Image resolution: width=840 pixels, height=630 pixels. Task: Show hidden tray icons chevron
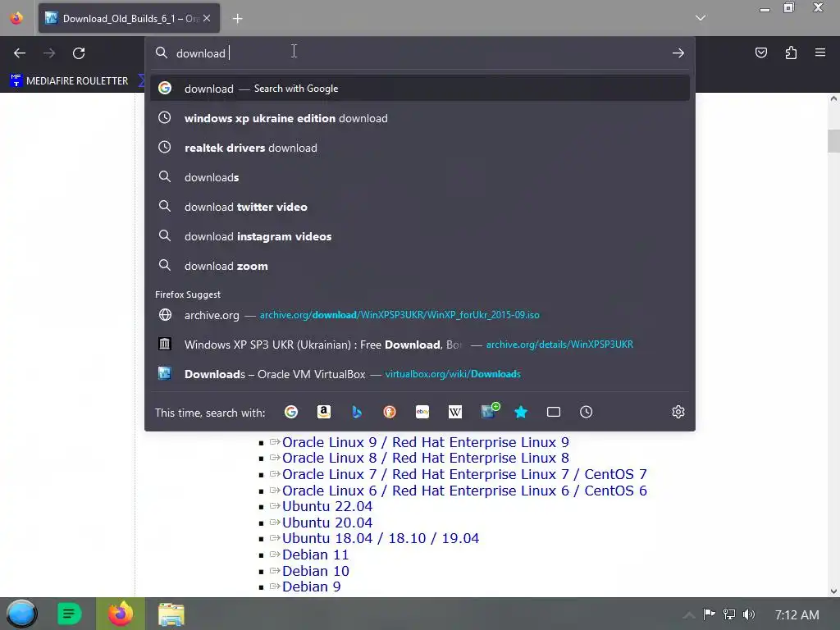(689, 614)
